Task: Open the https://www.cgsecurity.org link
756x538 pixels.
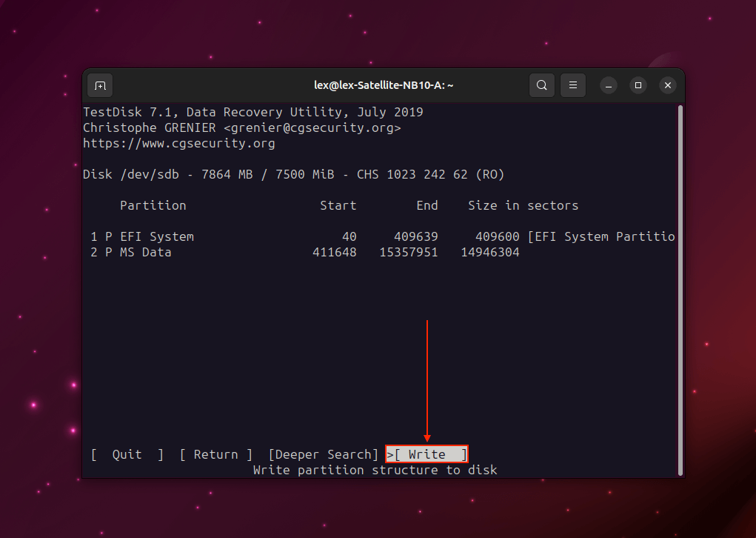Action: [178, 143]
